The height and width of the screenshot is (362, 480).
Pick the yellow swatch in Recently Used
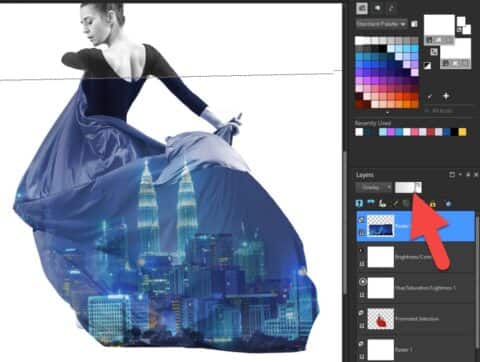pos(462,132)
